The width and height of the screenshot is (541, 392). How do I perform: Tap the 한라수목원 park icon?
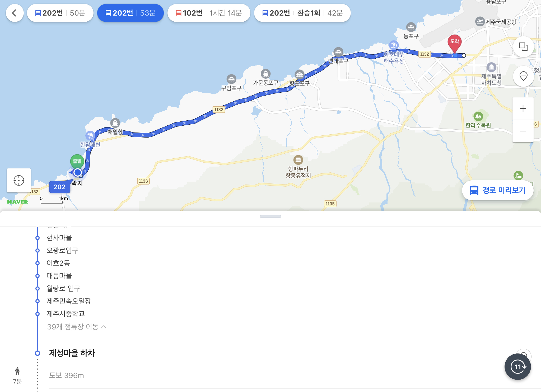point(478,116)
